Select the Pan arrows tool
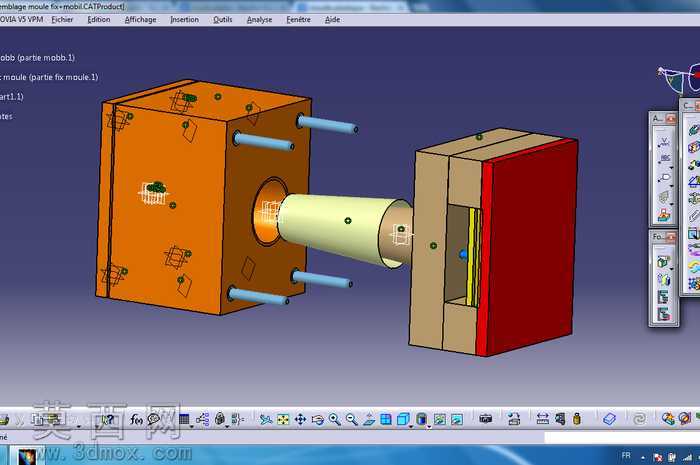700x465 pixels. (300, 419)
